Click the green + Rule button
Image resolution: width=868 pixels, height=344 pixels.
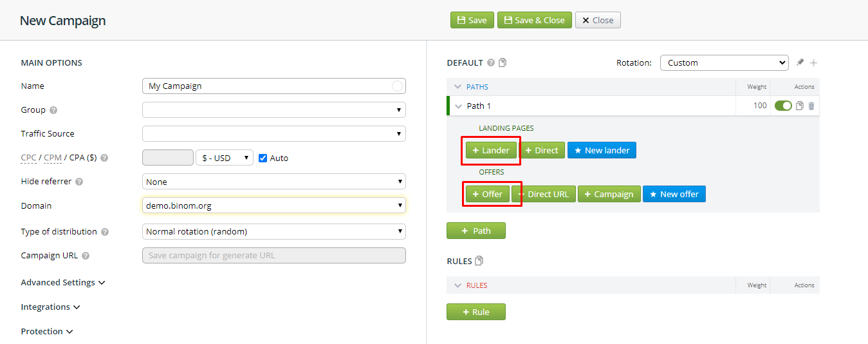476,312
